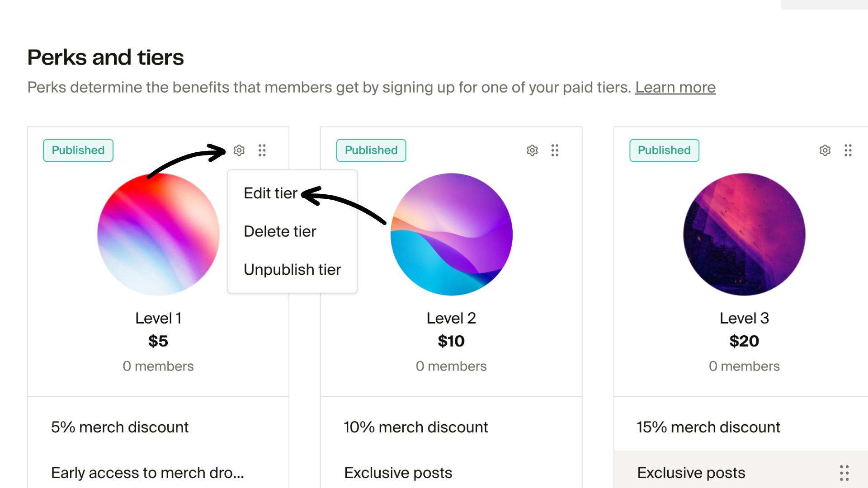Click Published badge on Level 3 tier
Image resolution: width=868 pixels, height=488 pixels.
[x=664, y=150]
